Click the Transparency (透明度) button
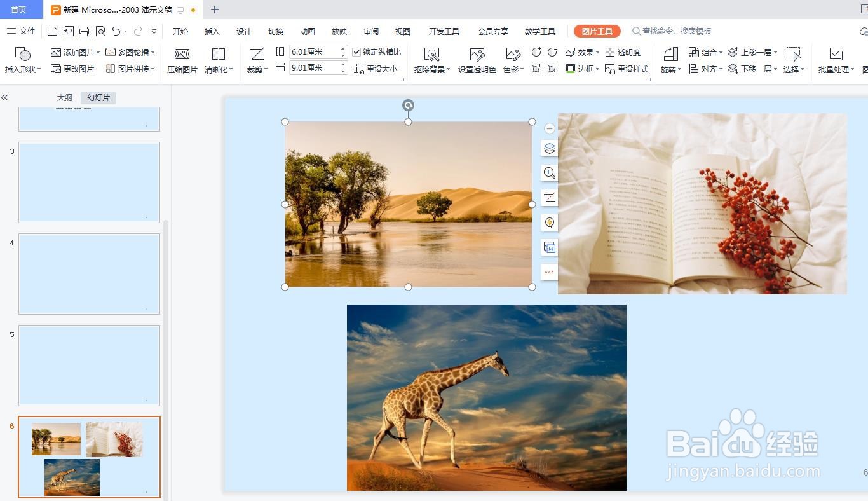This screenshot has width=868, height=501. click(623, 52)
